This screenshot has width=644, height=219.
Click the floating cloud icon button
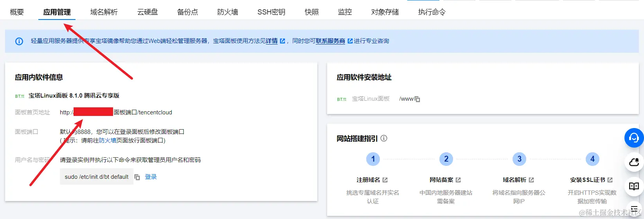(x=634, y=162)
